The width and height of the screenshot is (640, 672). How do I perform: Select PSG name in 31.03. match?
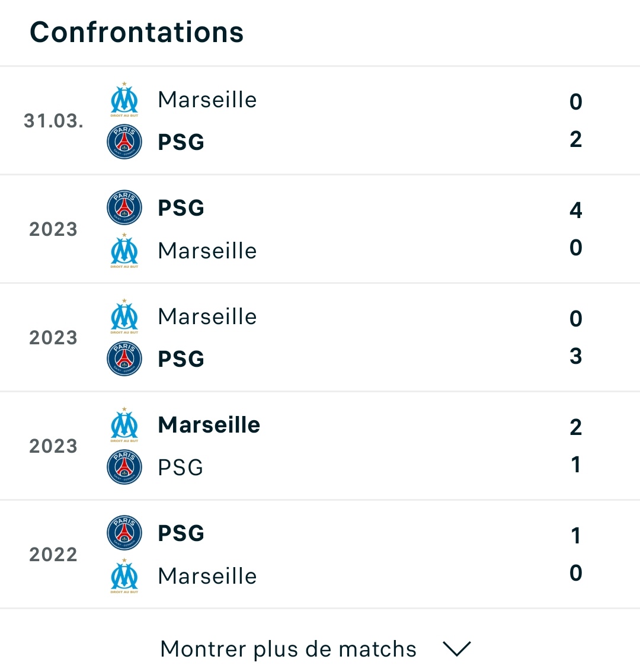point(181,142)
